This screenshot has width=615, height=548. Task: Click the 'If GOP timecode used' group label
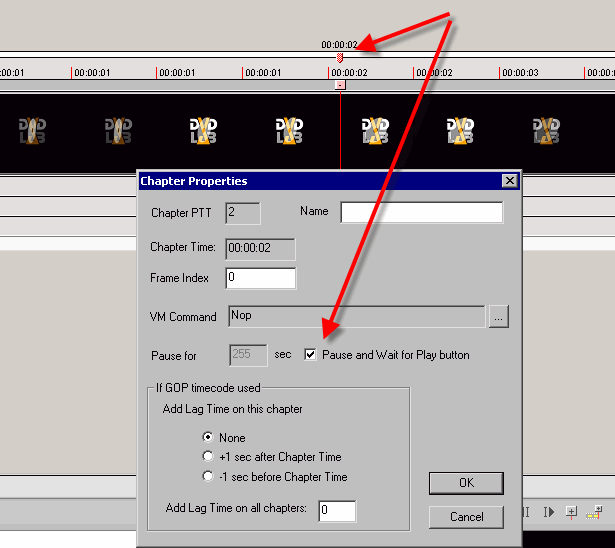click(x=208, y=388)
